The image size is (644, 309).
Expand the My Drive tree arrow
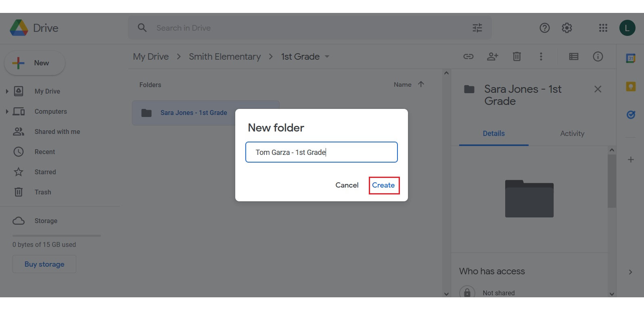tap(7, 91)
